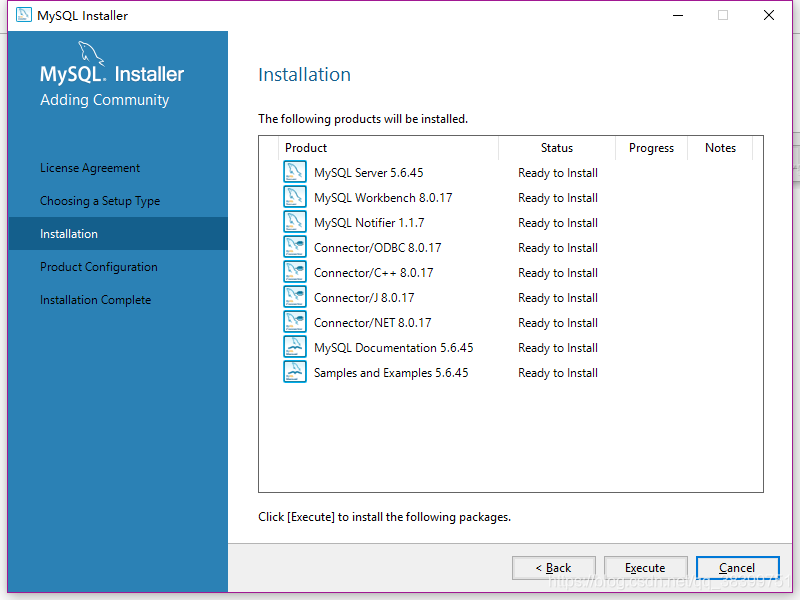Screen dimensions: 800x600
Task: Select the MySQL Server 5.6.45 row text
Action: pos(368,173)
